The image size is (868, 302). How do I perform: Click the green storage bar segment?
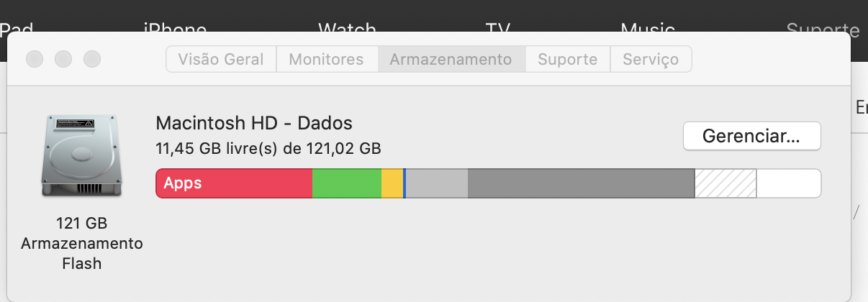pyautogui.click(x=346, y=183)
